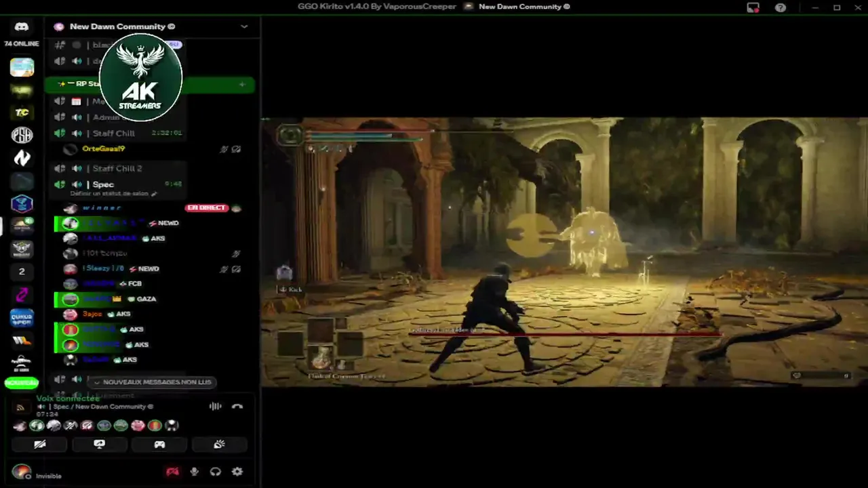This screenshot has height=488, width=868.
Task: Open the server icon showing number 2
Action: click(22, 272)
